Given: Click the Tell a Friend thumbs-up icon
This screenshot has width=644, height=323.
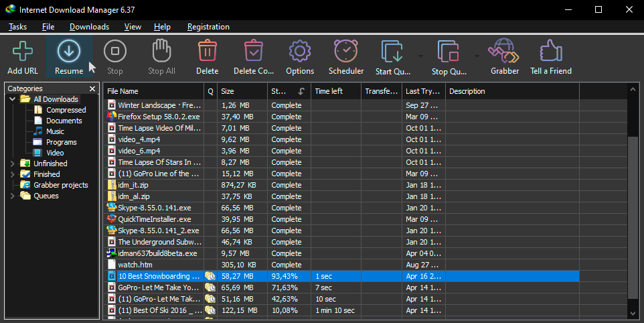Looking at the screenshot, I should click(550, 52).
